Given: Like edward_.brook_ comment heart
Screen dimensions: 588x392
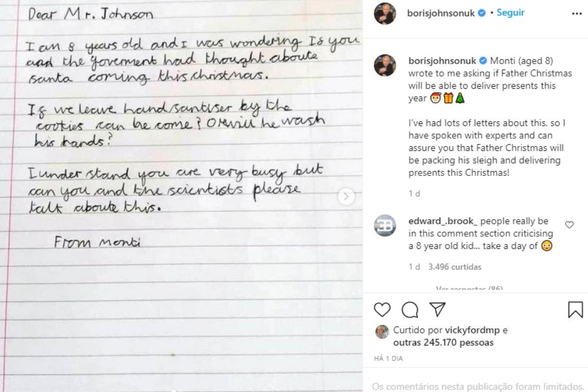Looking at the screenshot, I should (569, 225).
